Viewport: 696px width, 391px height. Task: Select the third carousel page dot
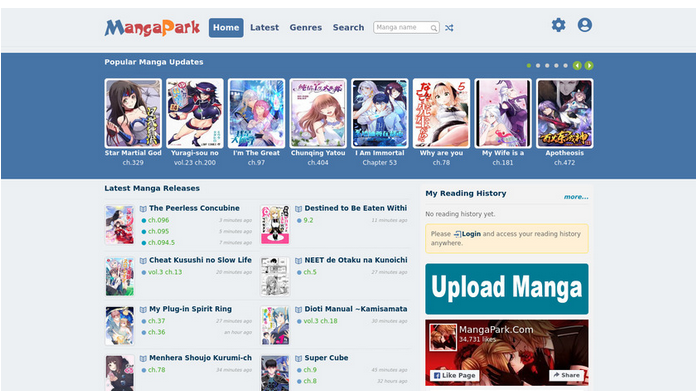click(547, 66)
